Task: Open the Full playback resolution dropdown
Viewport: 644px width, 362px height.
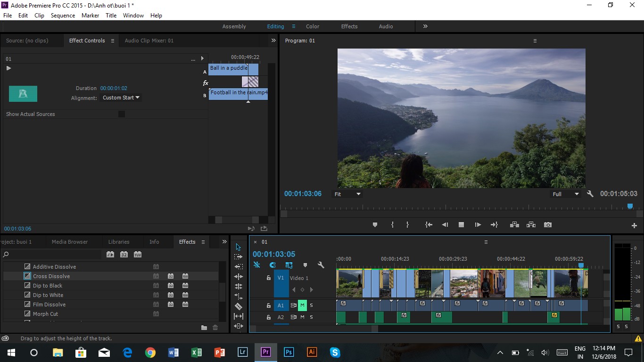Action: [x=565, y=194]
